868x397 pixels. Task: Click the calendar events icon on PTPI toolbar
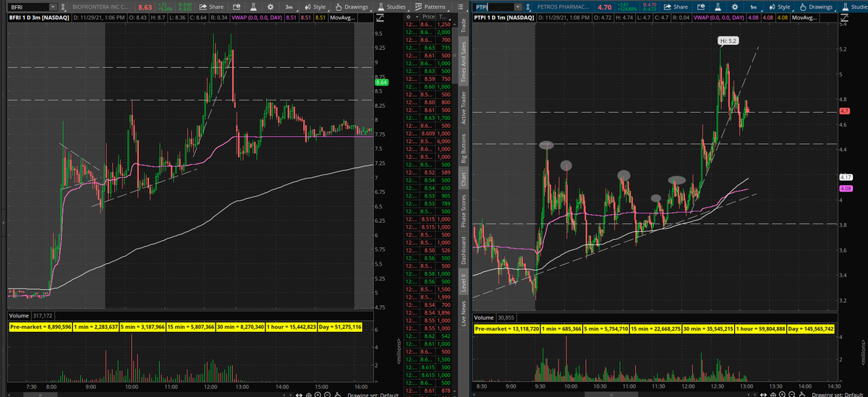[699, 7]
